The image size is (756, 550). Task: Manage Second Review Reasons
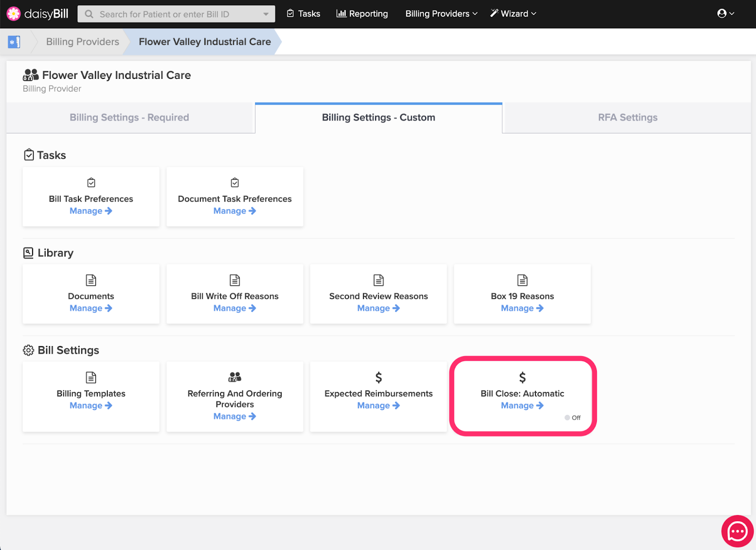[378, 308]
